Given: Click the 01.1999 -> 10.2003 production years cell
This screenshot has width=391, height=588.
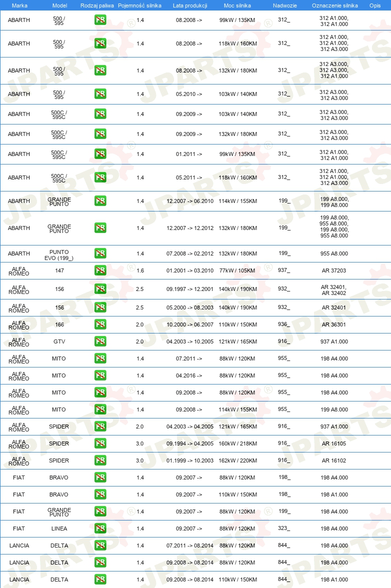Looking at the screenshot, I should (190, 460).
